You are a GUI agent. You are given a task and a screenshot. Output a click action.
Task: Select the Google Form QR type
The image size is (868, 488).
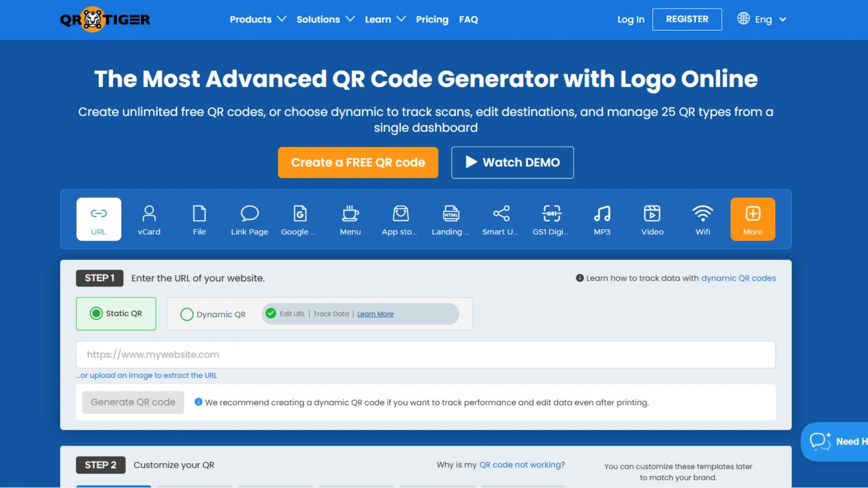[300, 219]
